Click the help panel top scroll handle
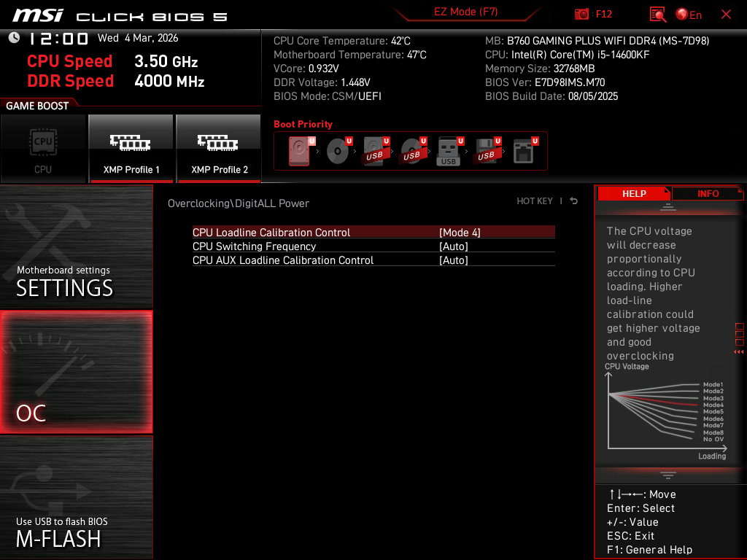Viewport: 747px width, 560px height. point(668,206)
